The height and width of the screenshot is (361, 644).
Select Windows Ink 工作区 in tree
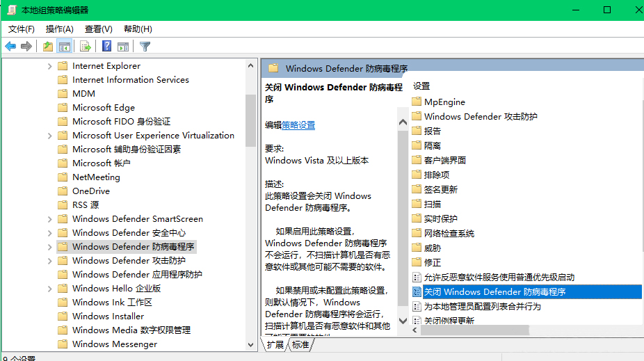(x=112, y=303)
